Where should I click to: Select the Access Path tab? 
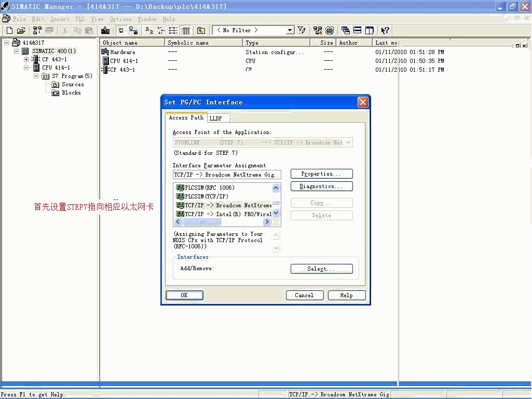[x=186, y=117]
